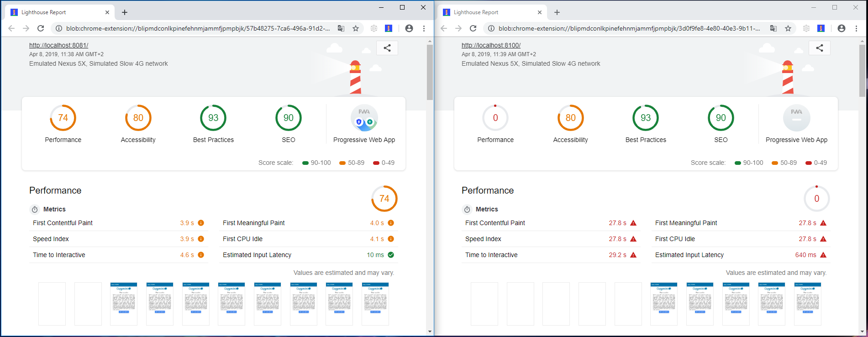The width and height of the screenshot is (868, 337).
Task: Open the http://localhost:8081/ link
Action: coord(58,45)
